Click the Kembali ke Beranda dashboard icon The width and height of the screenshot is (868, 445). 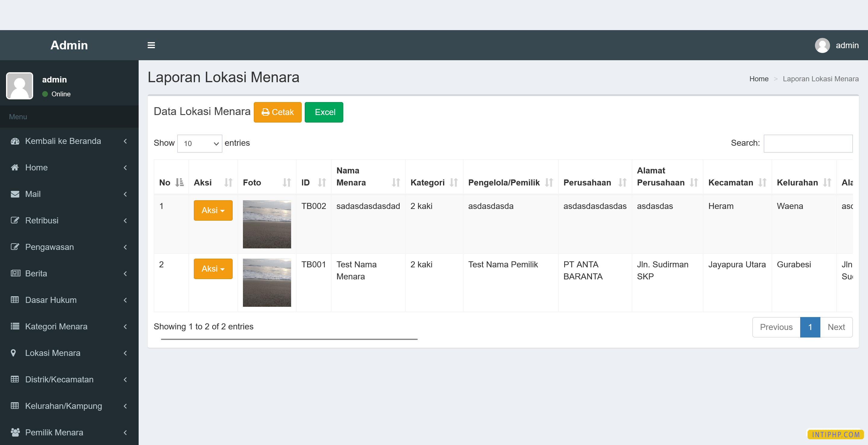[15, 141]
